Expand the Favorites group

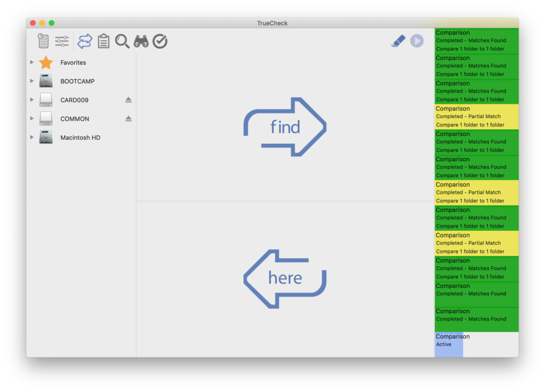pos(31,62)
